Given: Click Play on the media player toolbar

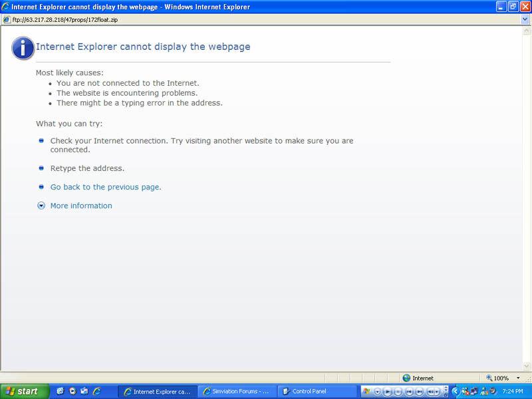Looking at the screenshot, I should (x=388, y=392).
